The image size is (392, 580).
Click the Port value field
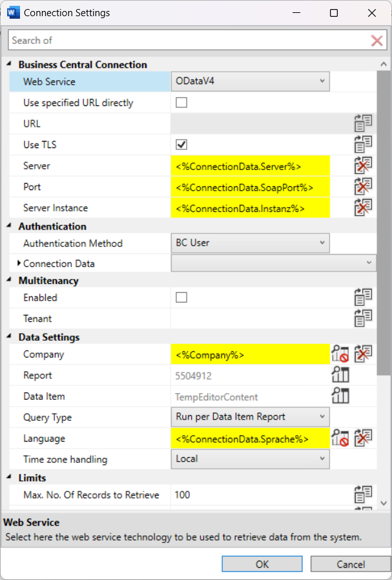point(250,187)
